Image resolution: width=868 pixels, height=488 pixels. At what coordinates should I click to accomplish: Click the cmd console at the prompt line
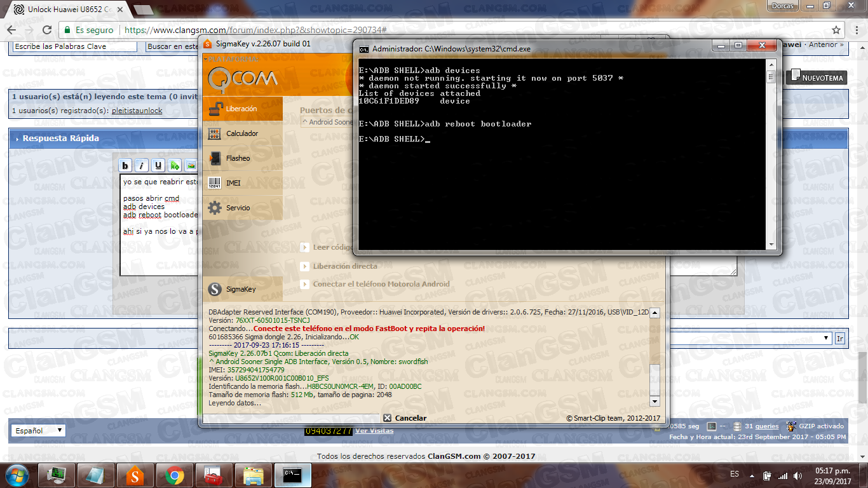pyautogui.click(x=428, y=139)
